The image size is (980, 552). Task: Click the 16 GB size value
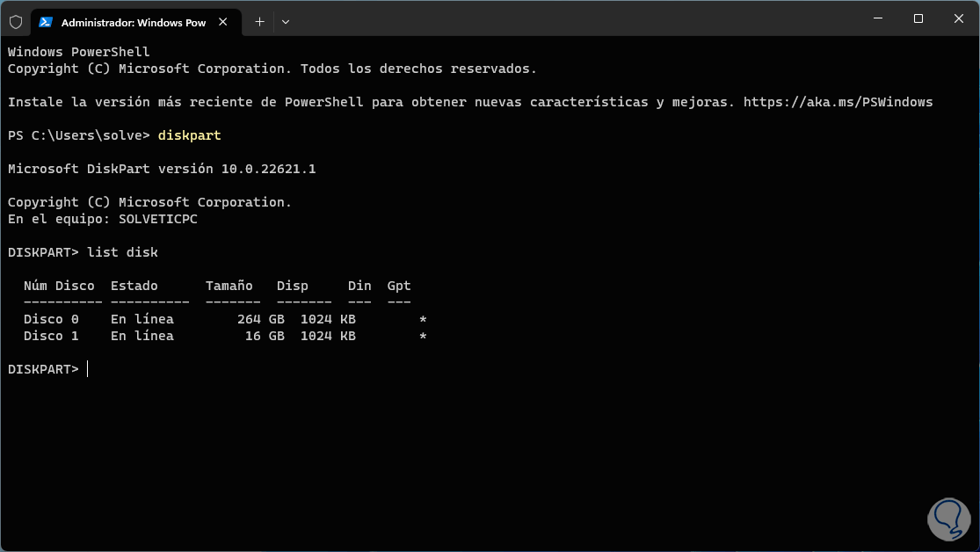tap(265, 337)
